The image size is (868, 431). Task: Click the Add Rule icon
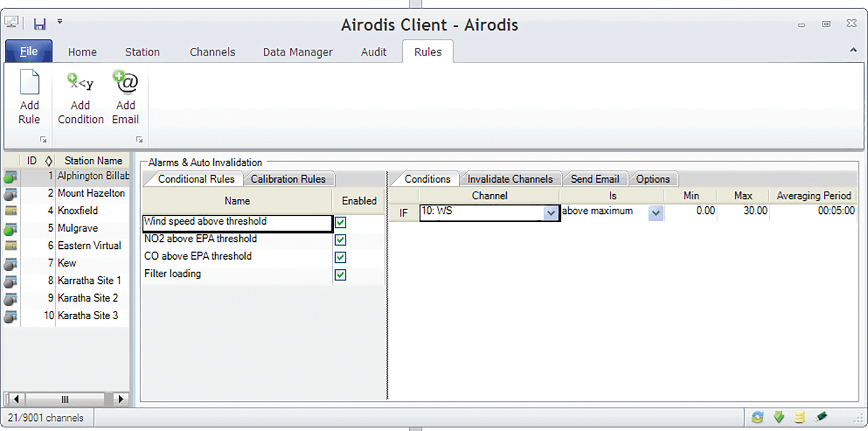(x=29, y=83)
